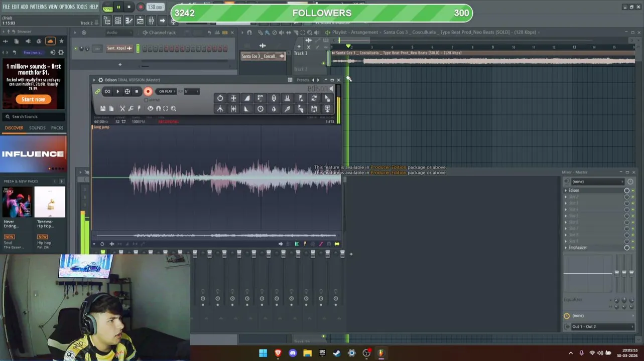Viewport: 644px width, 361px height.
Task: Open Edison's Presets menu
Action: pos(303,80)
